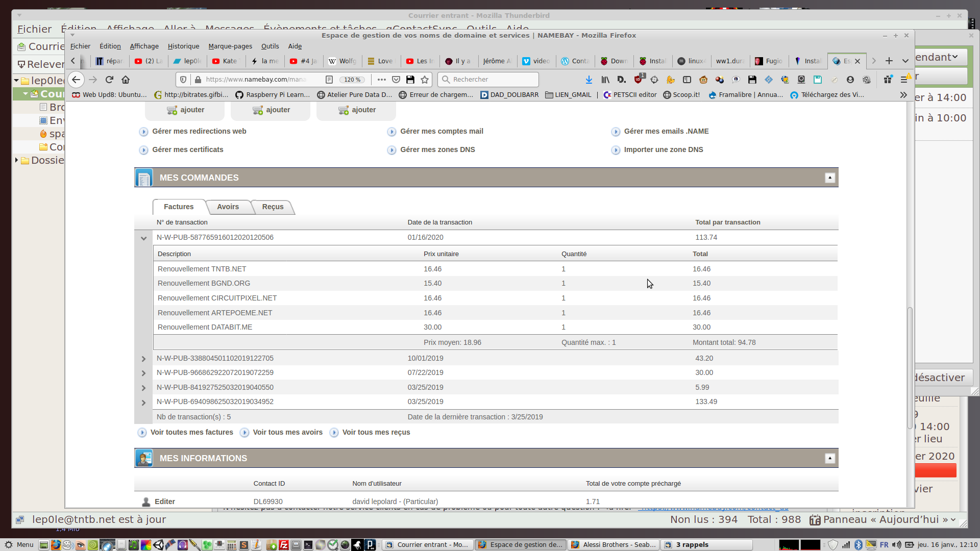Bookmark this page with the star icon
The height and width of the screenshot is (551, 980).
pyautogui.click(x=425, y=80)
